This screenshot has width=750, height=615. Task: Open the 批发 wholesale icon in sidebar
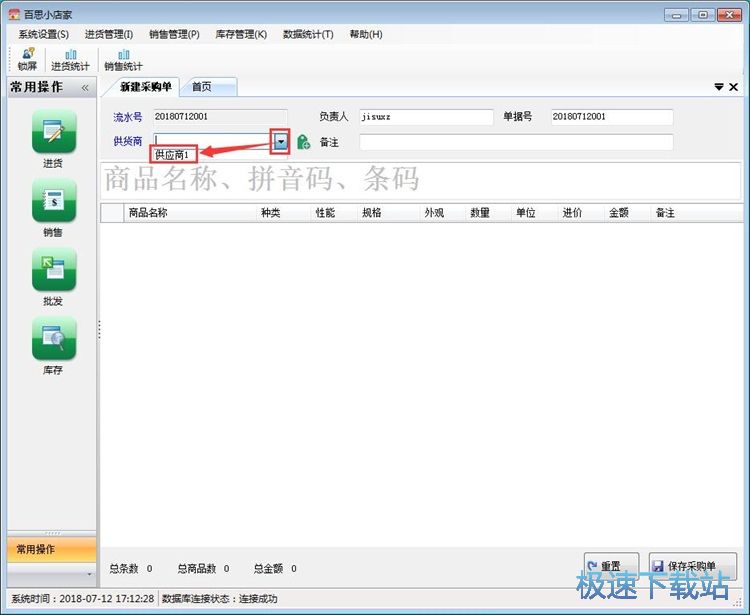54,269
